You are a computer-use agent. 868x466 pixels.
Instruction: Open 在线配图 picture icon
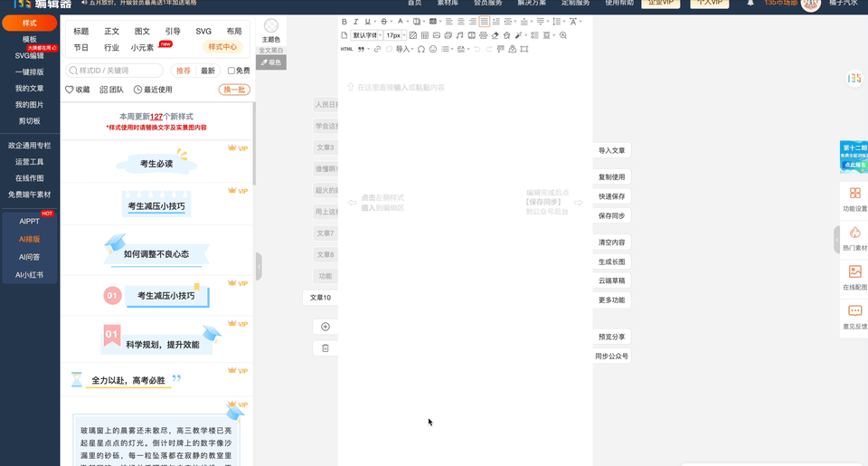854,278
